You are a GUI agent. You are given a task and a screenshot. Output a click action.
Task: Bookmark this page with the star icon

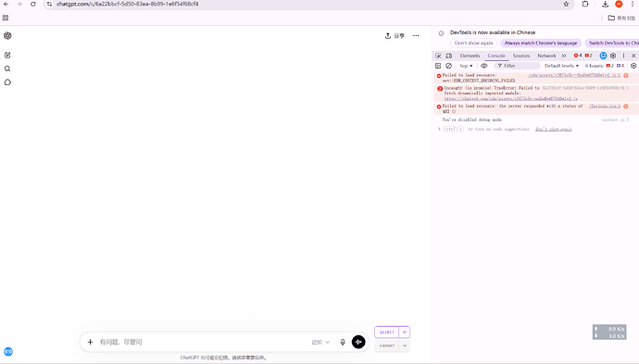coord(566,4)
